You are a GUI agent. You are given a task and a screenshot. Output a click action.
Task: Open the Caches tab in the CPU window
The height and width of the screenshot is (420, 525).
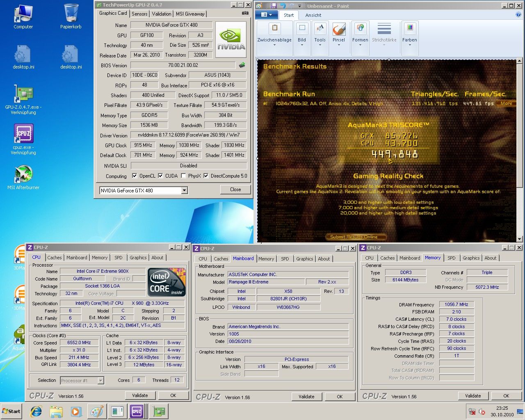(x=54, y=258)
